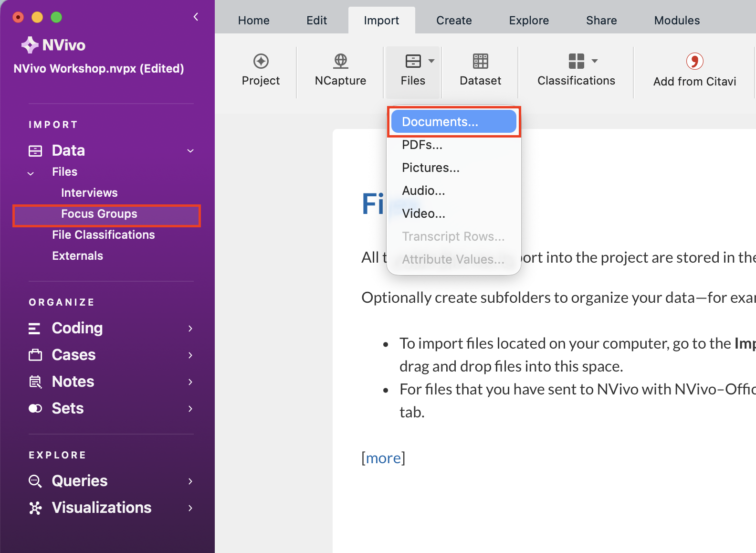Click the Data label in sidebar
The image size is (756, 553).
tap(69, 151)
